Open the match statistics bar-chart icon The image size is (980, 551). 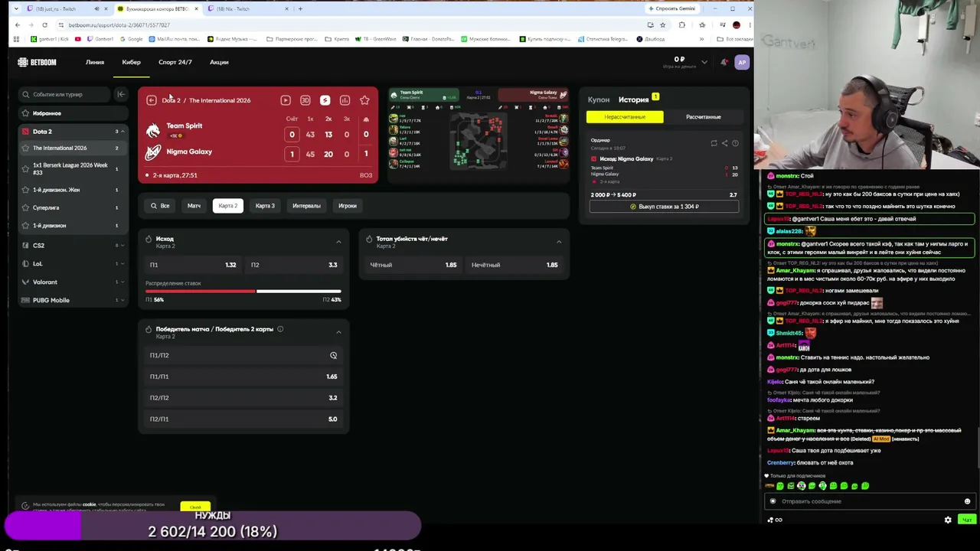point(345,100)
